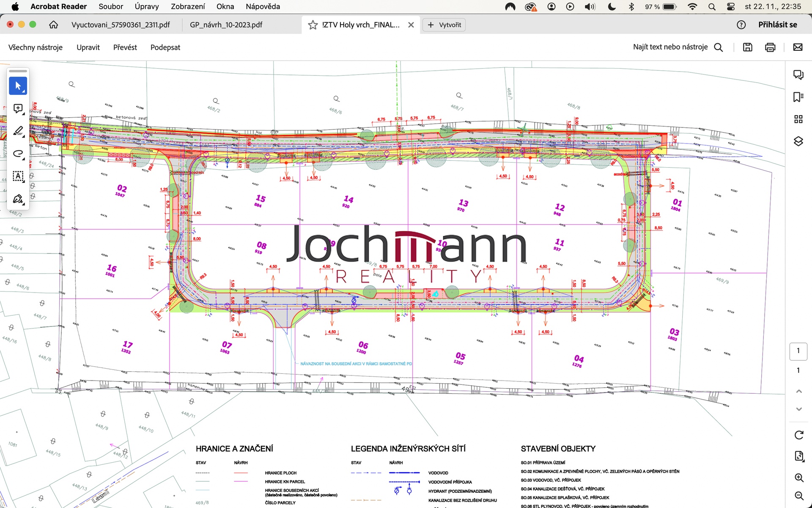Open the Zobrazení menu
The height and width of the screenshot is (508, 812).
point(188,6)
